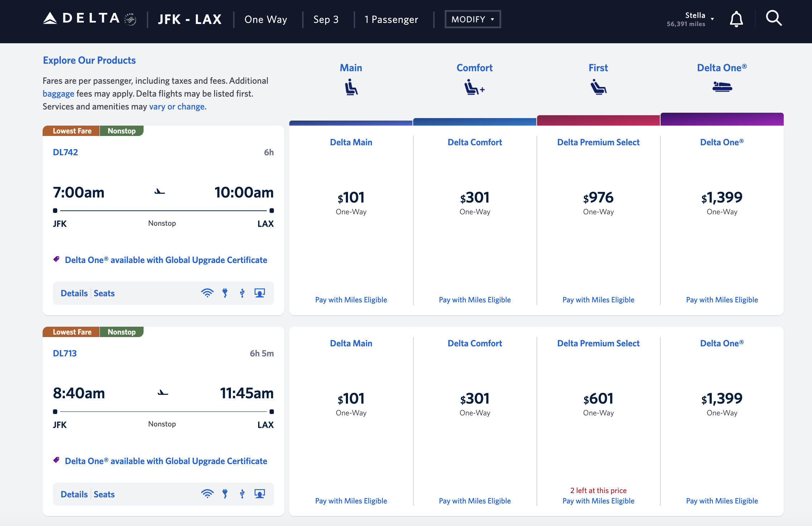Click the JFK - LAX route text in header
The width and height of the screenshot is (812, 526).
190,19
